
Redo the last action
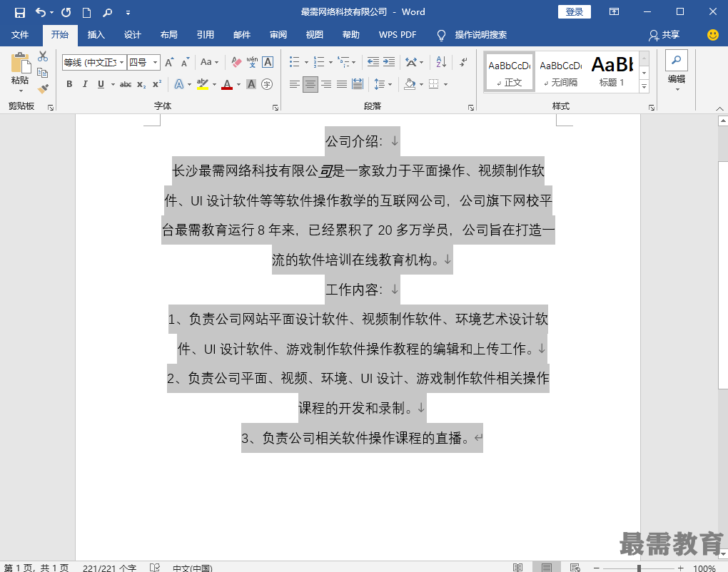coord(66,13)
